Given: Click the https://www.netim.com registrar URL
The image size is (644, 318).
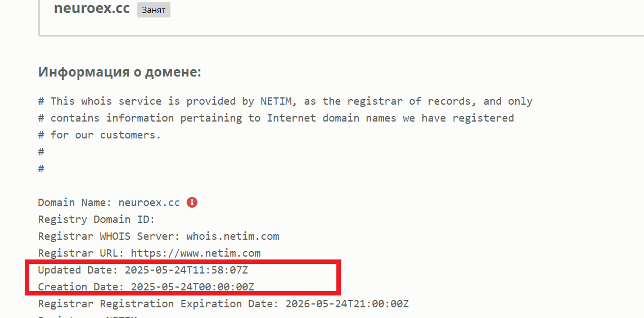Looking at the screenshot, I should click(196, 253).
